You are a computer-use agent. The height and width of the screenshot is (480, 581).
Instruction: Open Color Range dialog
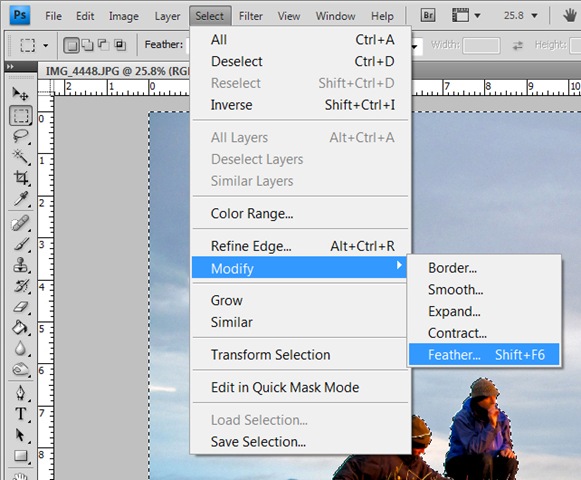pos(302,213)
